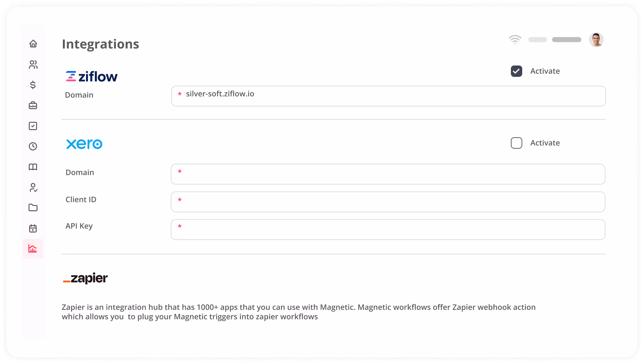Click the dollar sign finance icon
The width and height of the screenshot is (644, 364).
(33, 85)
